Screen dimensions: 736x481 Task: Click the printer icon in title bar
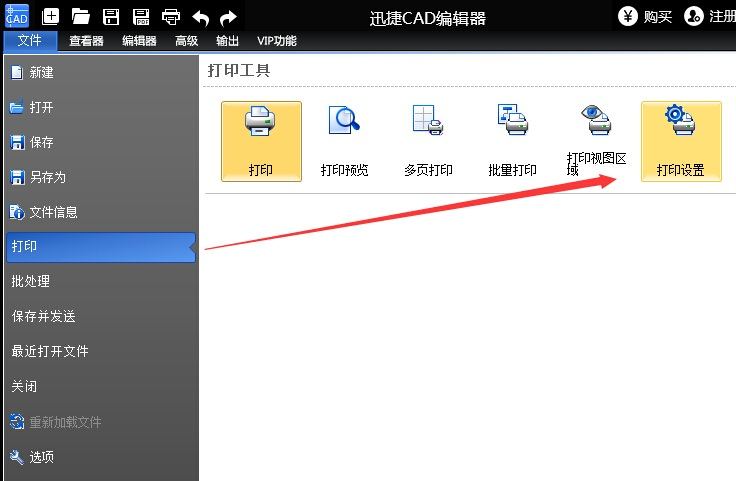[x=171, y=16]
